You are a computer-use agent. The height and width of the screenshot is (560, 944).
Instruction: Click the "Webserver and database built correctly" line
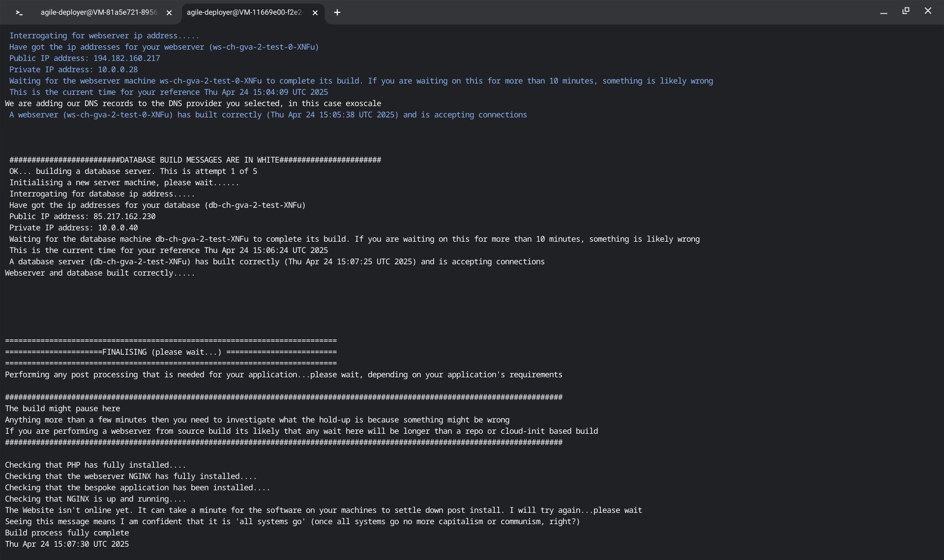pyautogui.click(x=100, y=273)
